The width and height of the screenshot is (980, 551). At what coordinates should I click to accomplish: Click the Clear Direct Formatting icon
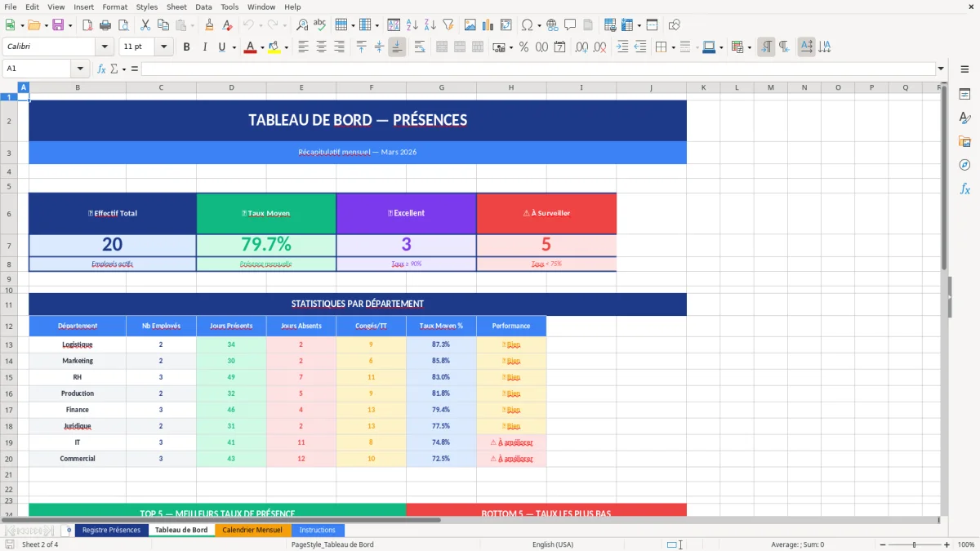tap(227, 25)
